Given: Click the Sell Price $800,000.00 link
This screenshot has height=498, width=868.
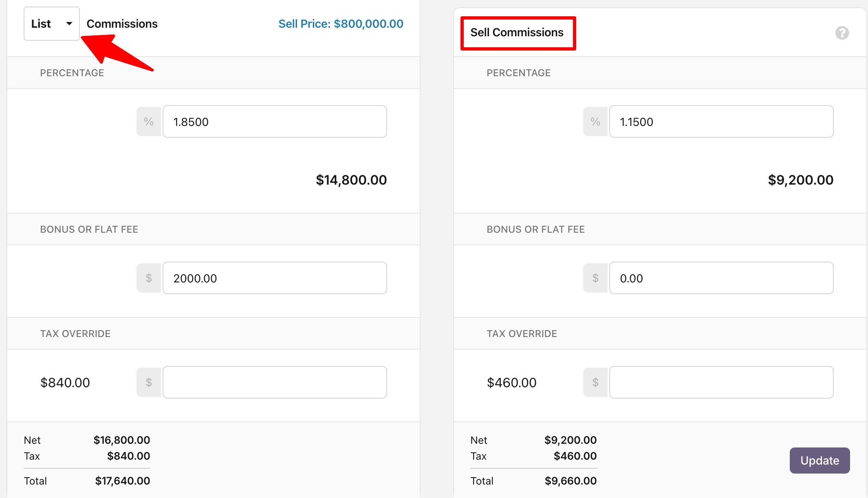Looking at the screenshot, I should point(341,24).
